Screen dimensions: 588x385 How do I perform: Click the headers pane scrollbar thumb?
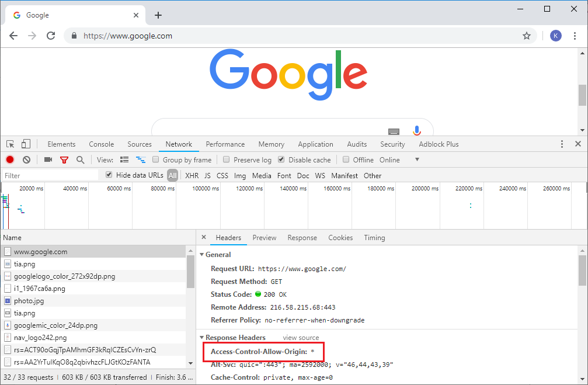pos(582,270)
